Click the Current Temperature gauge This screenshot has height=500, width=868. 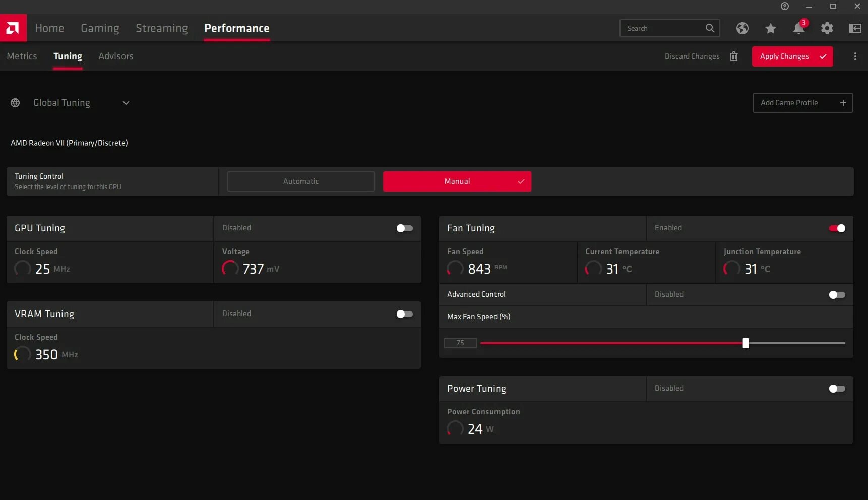pyautogui.click(x=593, y=268)
